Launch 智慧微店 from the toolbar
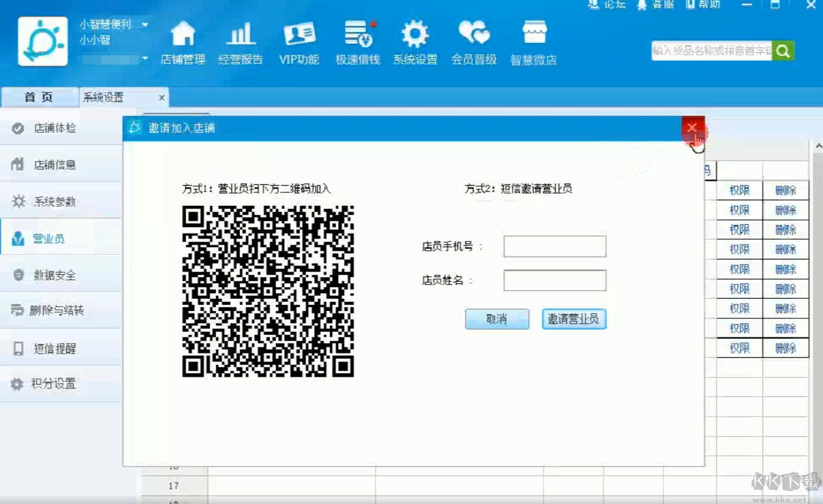This screenshot has width=823, height=504. point(533,42)
